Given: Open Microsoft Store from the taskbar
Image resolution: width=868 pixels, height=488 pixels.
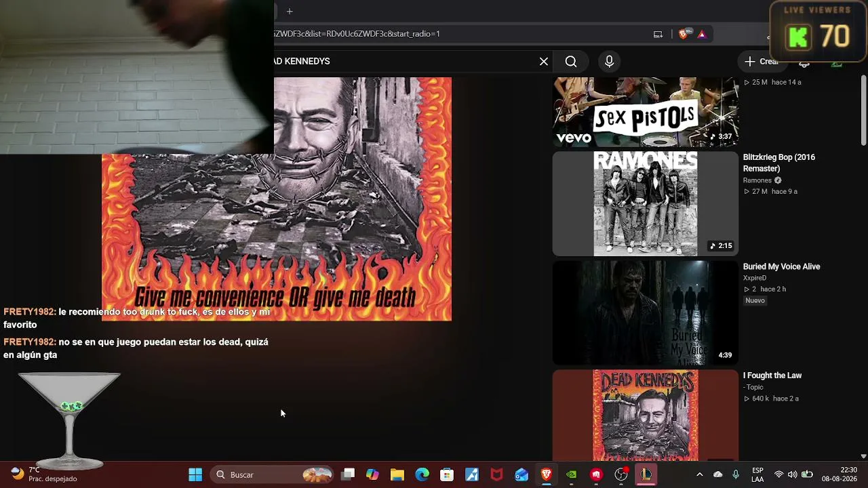Looking at the screenshot, I should coord(447,475).
